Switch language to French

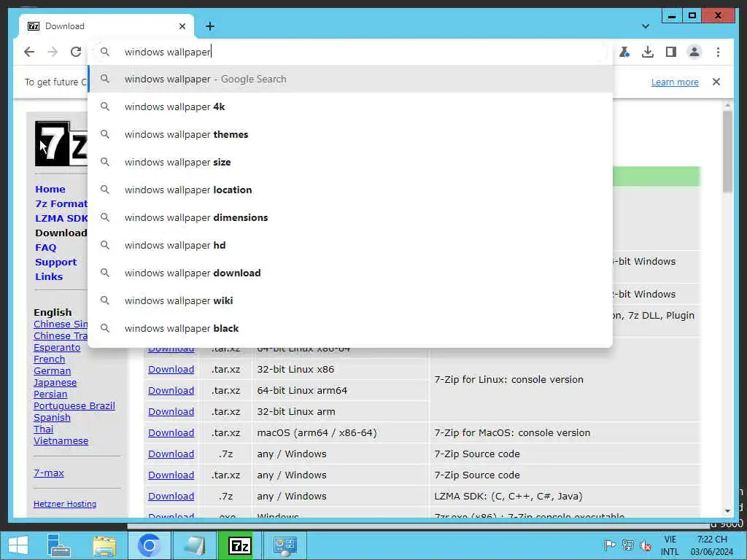[49, 359]
